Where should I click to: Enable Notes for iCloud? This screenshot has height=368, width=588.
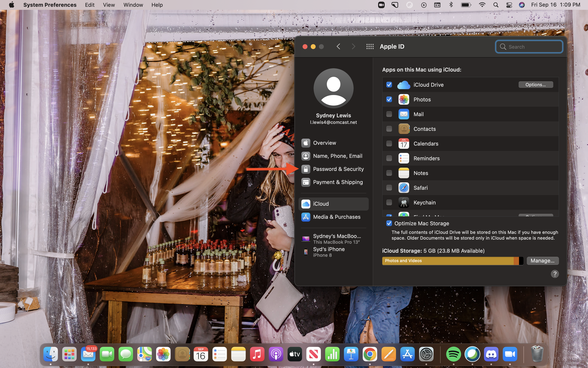click(389, 173)
